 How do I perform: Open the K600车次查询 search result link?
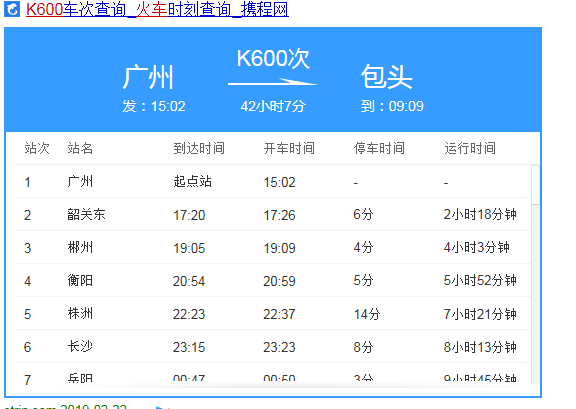pos(157,9)
